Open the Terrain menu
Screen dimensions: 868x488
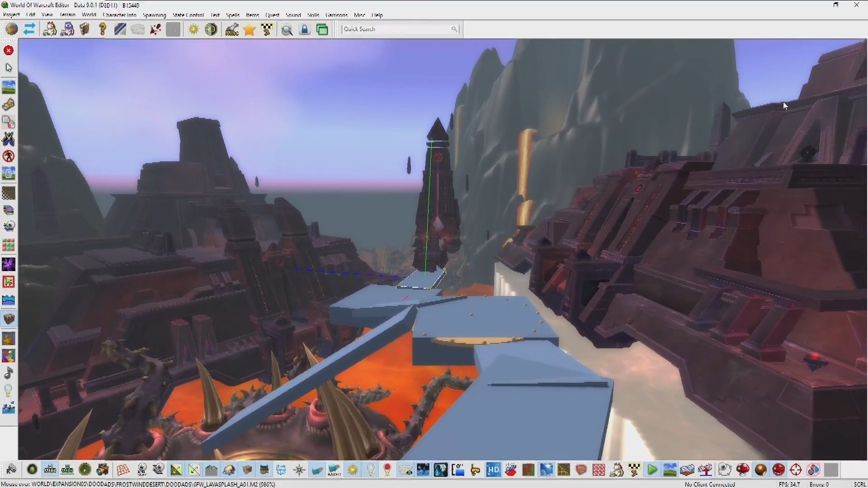click(x=67, y=15)
